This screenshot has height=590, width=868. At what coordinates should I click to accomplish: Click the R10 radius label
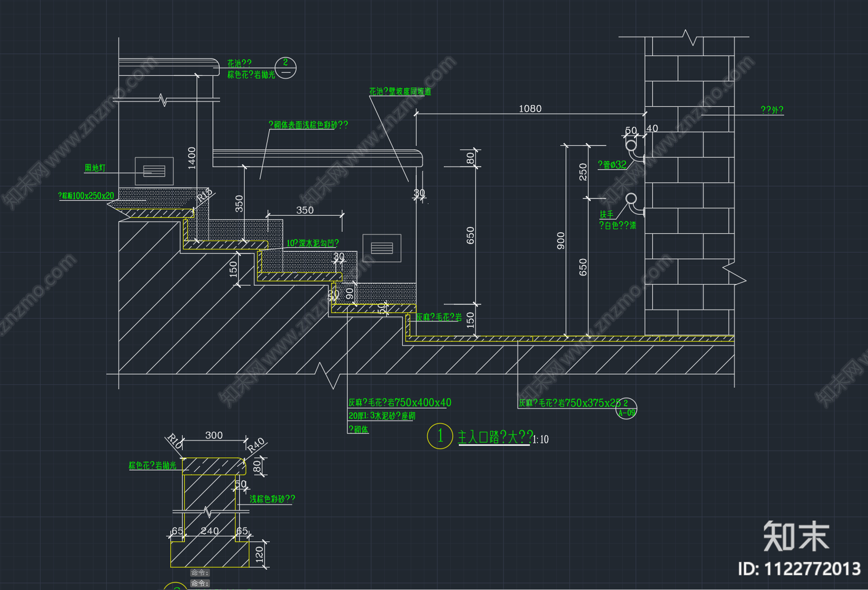point(175,441)
